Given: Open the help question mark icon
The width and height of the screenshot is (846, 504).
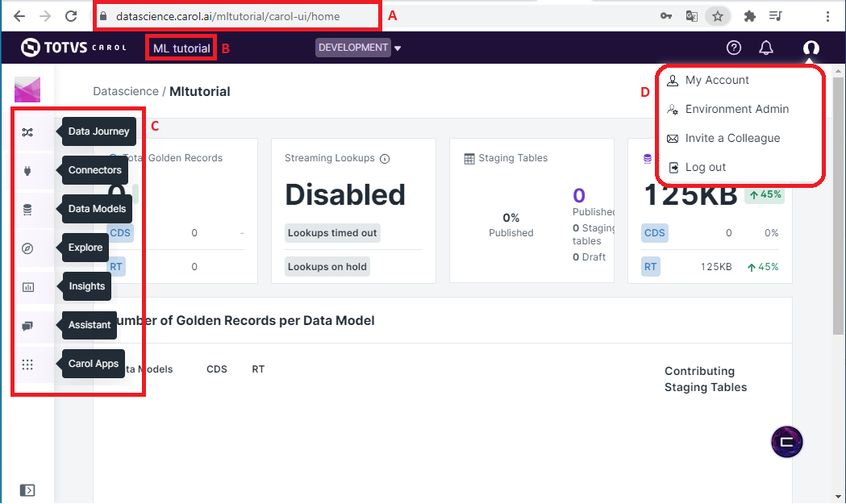Looking at the screenshot, I should pyautogui.click(x=733, y=48).
